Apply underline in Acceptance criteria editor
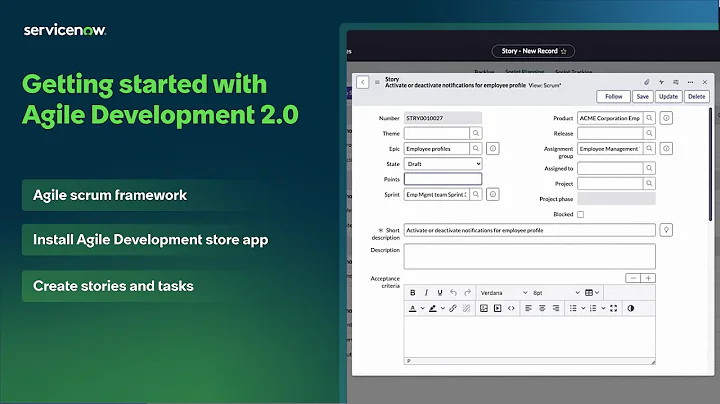The height and width of the screenshot is (404, 720). (x=440, y=292)
